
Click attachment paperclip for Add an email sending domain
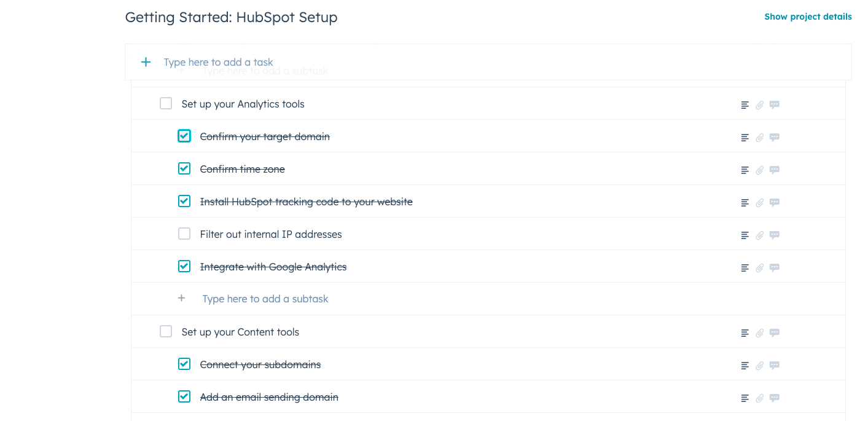[760, 398]
